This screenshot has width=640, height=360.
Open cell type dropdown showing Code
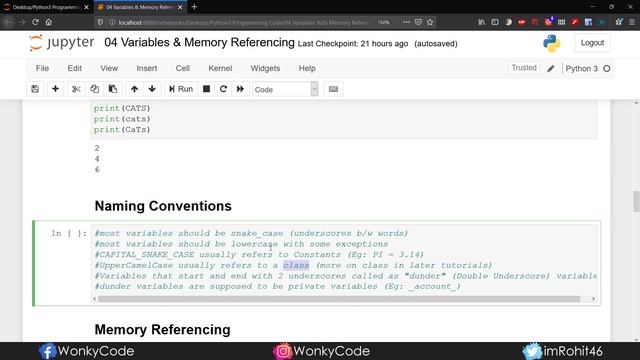point(285,89)
